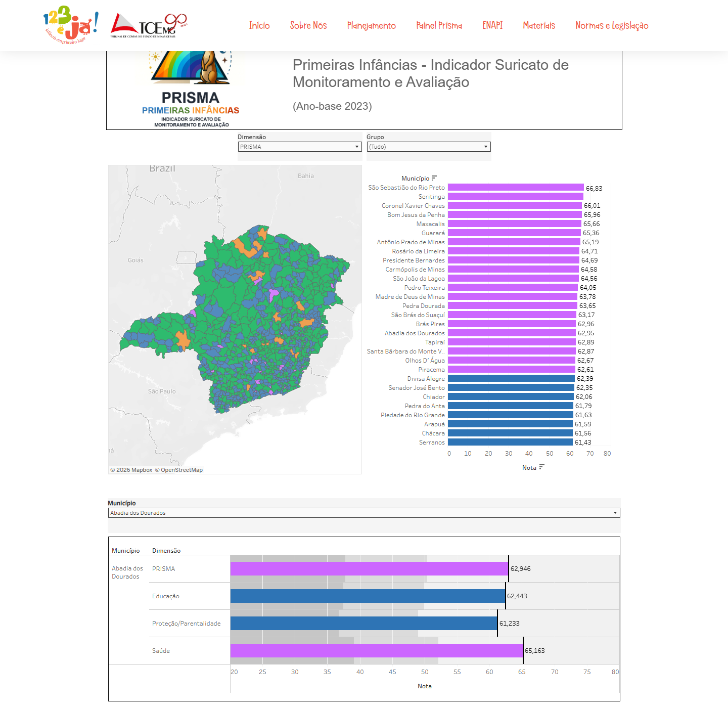Click the Serranos blue bar
728x708 pixels.
tap(510, 442)
